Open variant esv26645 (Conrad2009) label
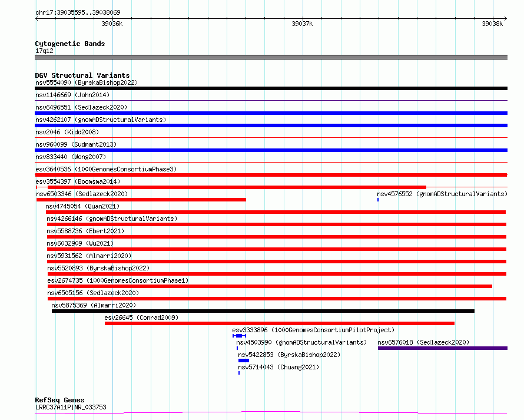Screen dimensions: 524x420 click(141, 318)
